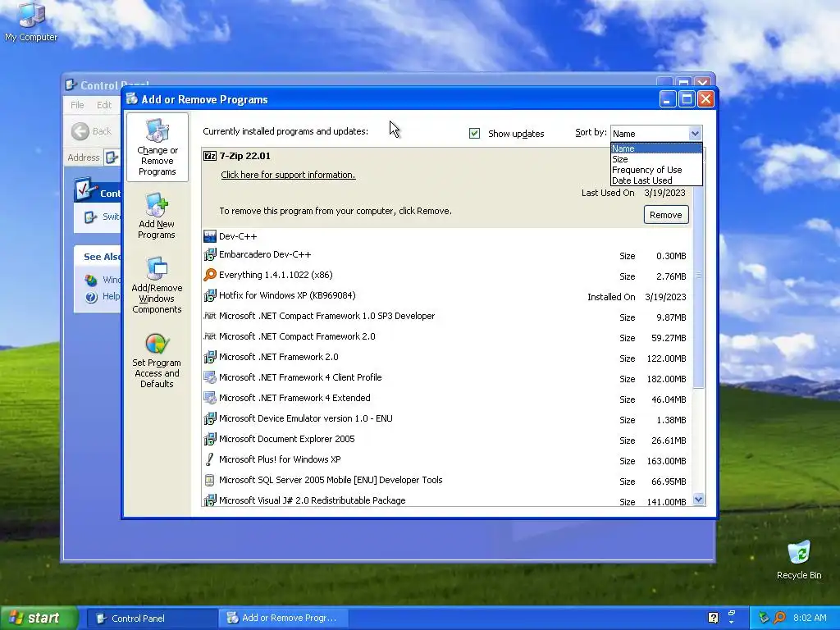Click .NET Compact Framework 1.0 SP3 icon
840x630 pixels.
(x=210, y=316)
